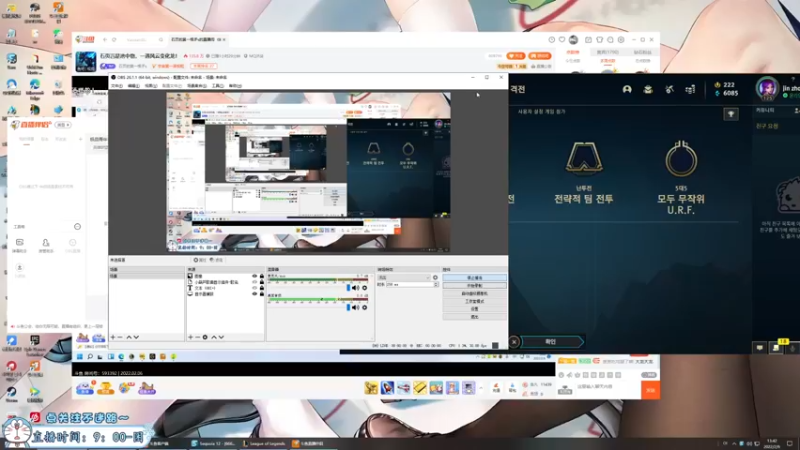The image size is (800, 450).
Task: Remove selected source in OBS sources panel
Action: [197, 337]
